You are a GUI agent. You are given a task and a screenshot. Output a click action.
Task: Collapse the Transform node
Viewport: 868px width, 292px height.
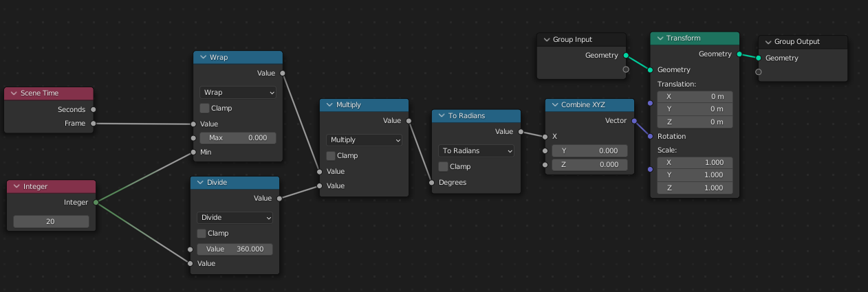coord(660,38)
